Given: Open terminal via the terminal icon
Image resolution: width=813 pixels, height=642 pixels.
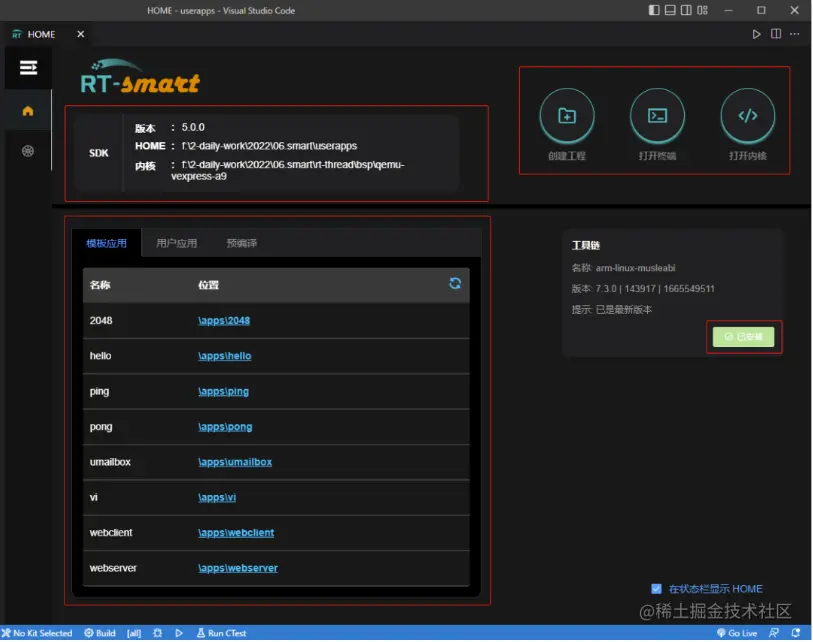Looking at the screenshot, I should coord(657,116).
